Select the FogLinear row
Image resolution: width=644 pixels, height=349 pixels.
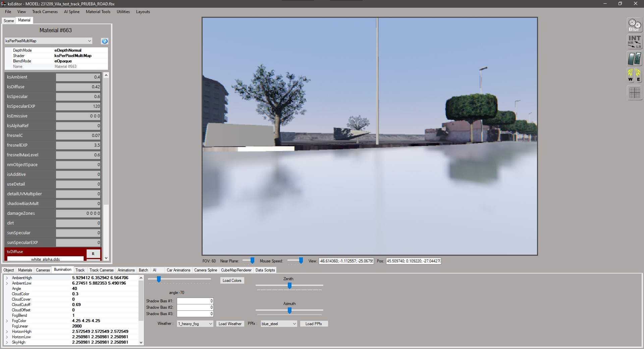click(71, 326)
